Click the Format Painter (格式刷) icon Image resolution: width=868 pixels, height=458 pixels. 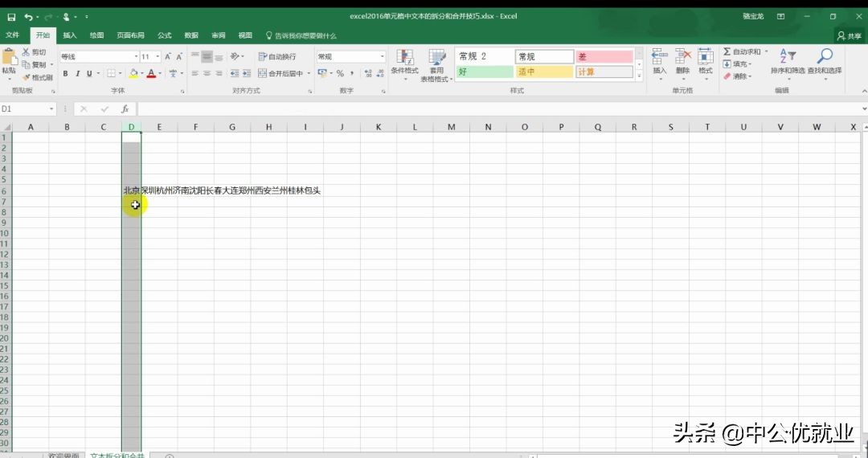(x=37, y=78)
